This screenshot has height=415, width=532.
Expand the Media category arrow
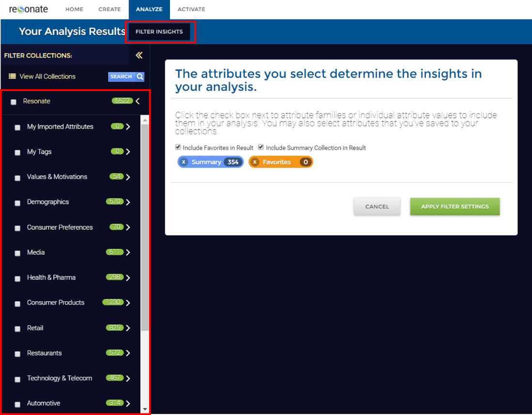(x=128, y=253)
